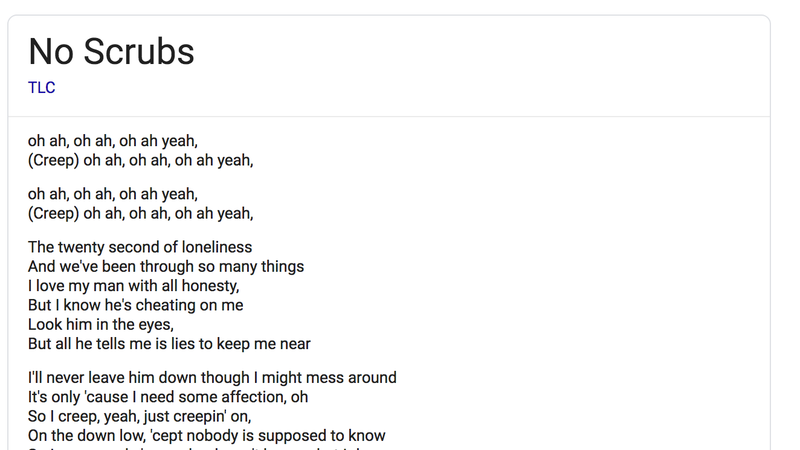
Task: Click the line 'So I creep, yeah, just creepin' on'
Action: coord(140,416)
